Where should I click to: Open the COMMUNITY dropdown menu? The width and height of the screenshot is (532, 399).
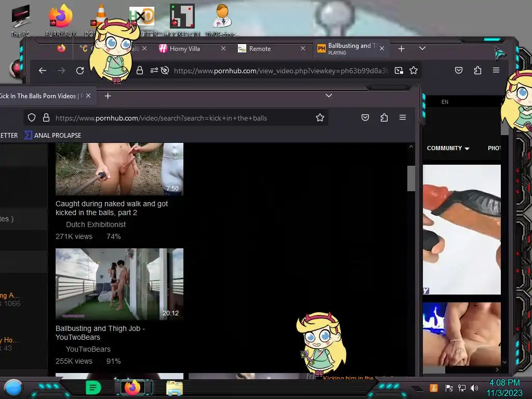(x=448, y=148)
